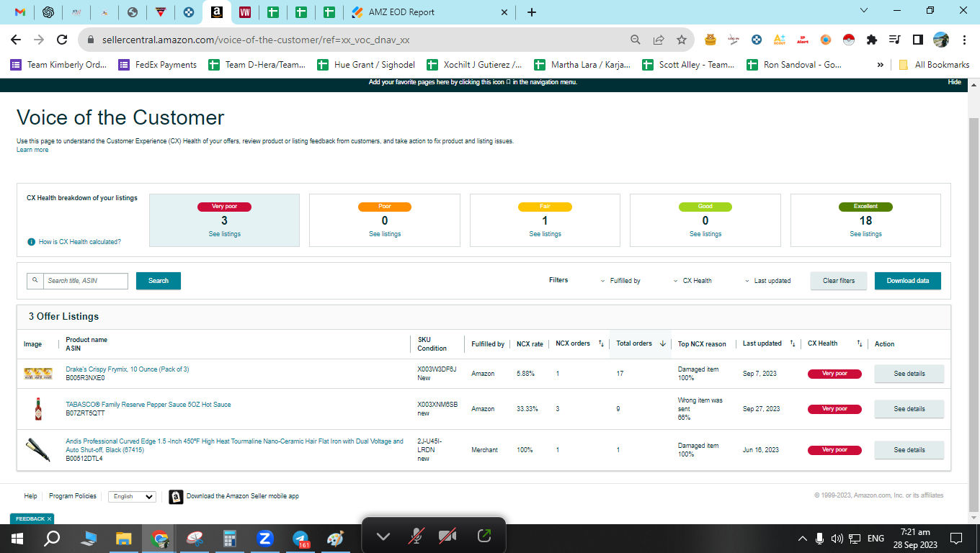The width and height of the screenshot is (980, 553).
Task: Click the teal Search button
Action: pos(159,281)
